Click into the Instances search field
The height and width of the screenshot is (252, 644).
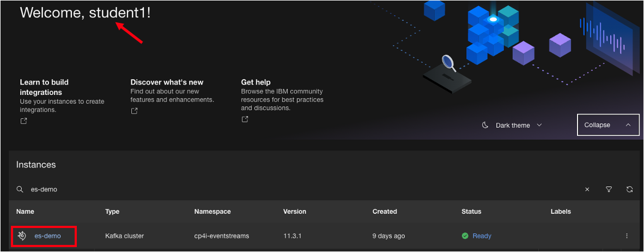pyautogui.click(x=272, y=189)
